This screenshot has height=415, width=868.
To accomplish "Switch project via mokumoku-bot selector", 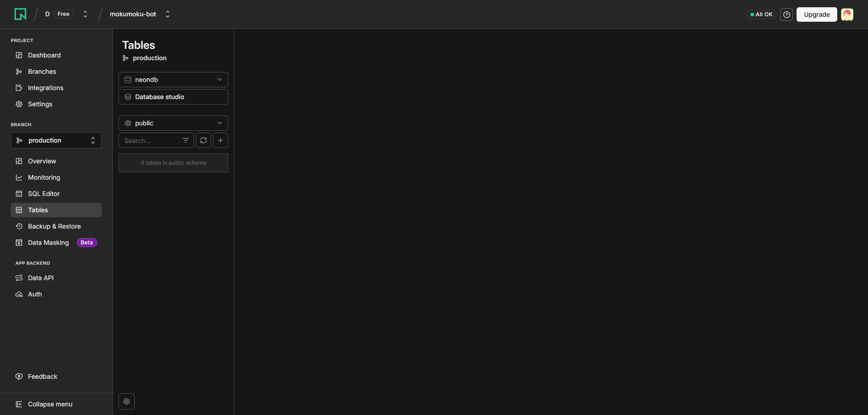I will pyautogui.click(x=140, y=14).
